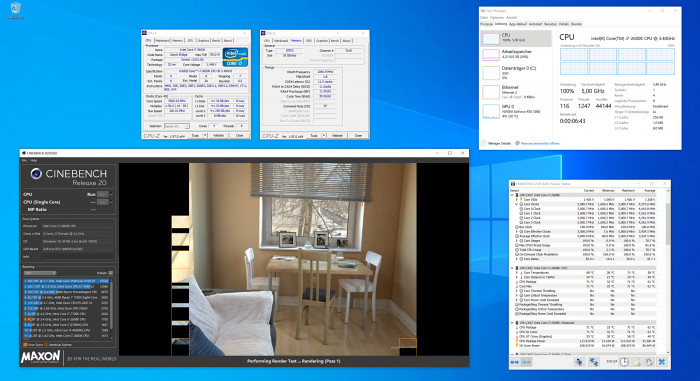Click the Cinebench Release 20 logo
700x381 pixels.
69,177
